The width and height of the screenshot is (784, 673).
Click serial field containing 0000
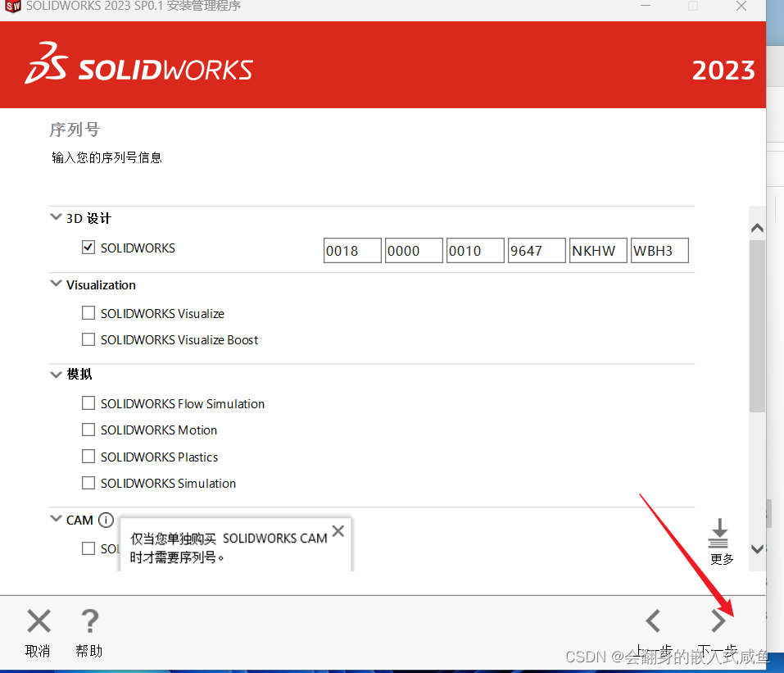coord(414,250)
